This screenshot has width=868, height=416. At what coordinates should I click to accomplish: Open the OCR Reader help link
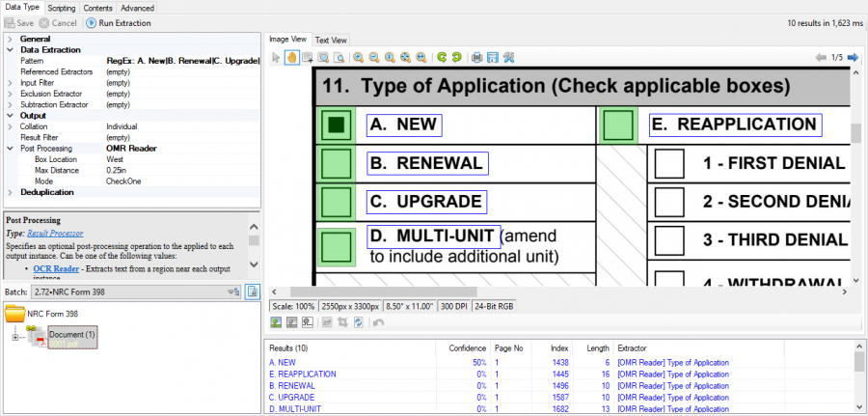(x=56, y=268)
